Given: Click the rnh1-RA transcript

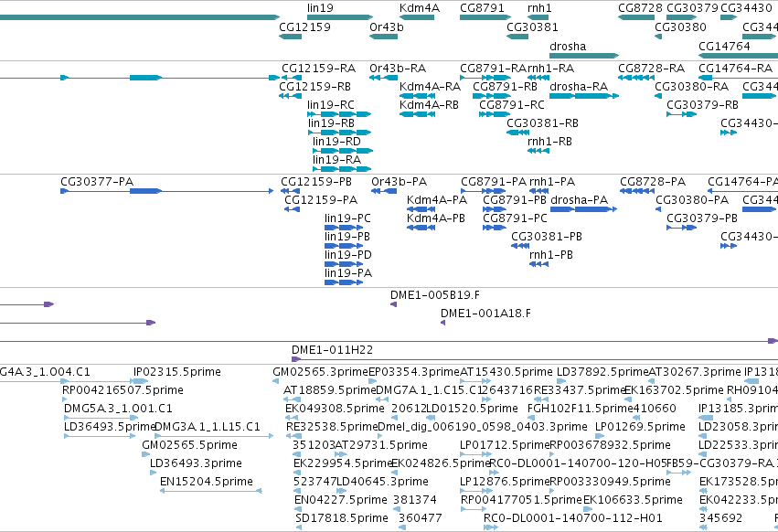Looking at the screenshot, I should coord(538,78).
